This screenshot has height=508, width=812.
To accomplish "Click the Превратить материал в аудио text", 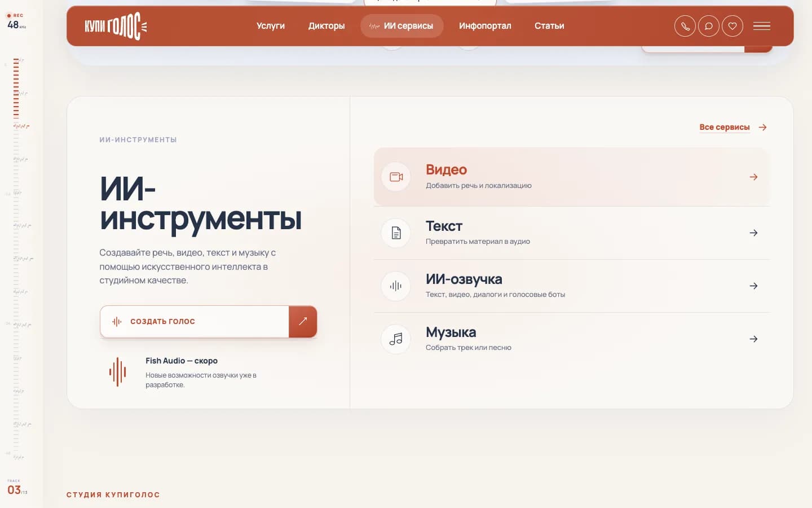I will point(478,241).
